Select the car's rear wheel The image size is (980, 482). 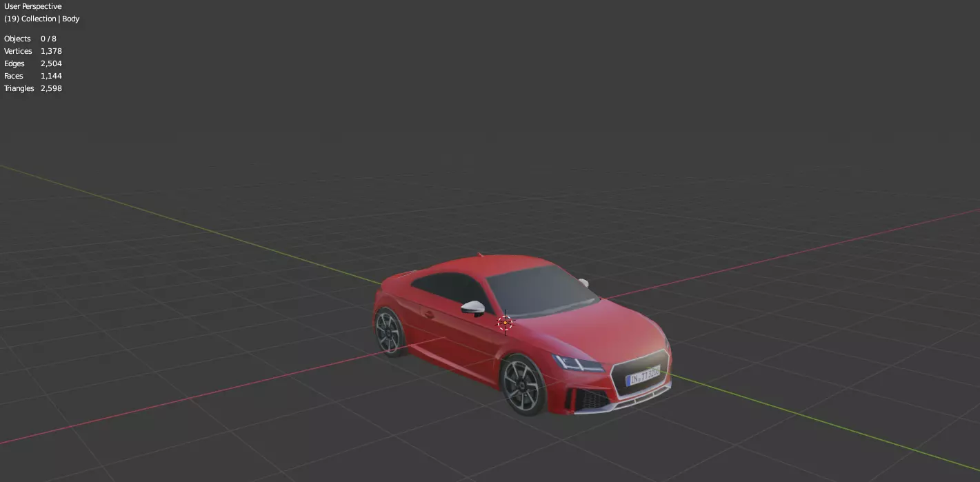(389, 332)
